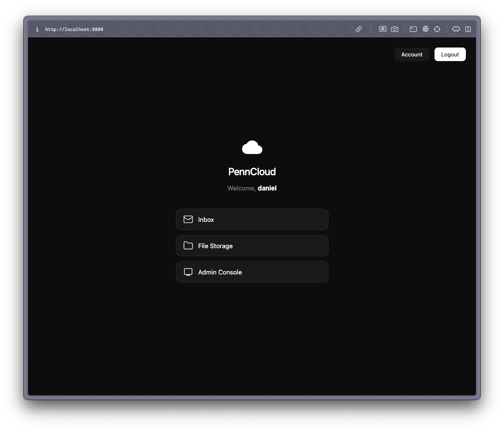Open the Inbox
Screen dimensions: 504x431
click(x=252, y=219)
